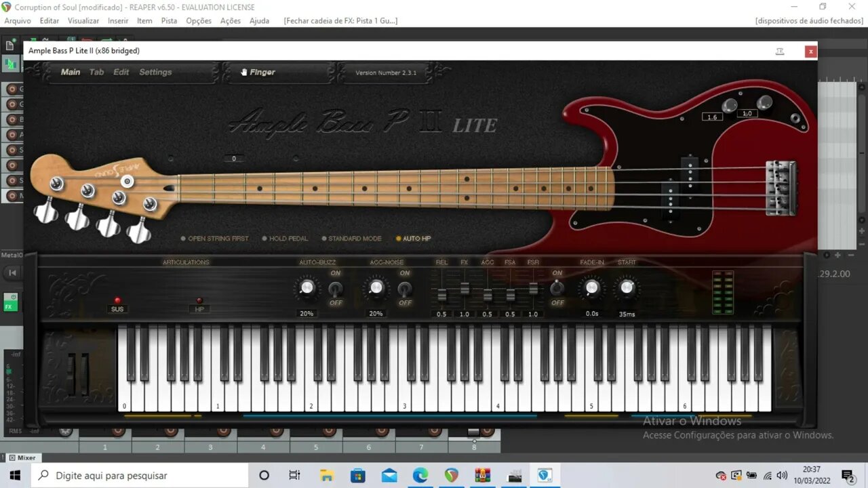The width and height of the screenshot is (868, 488).
Task: Click the Start 35ms value field
Action: click(627, 314)
